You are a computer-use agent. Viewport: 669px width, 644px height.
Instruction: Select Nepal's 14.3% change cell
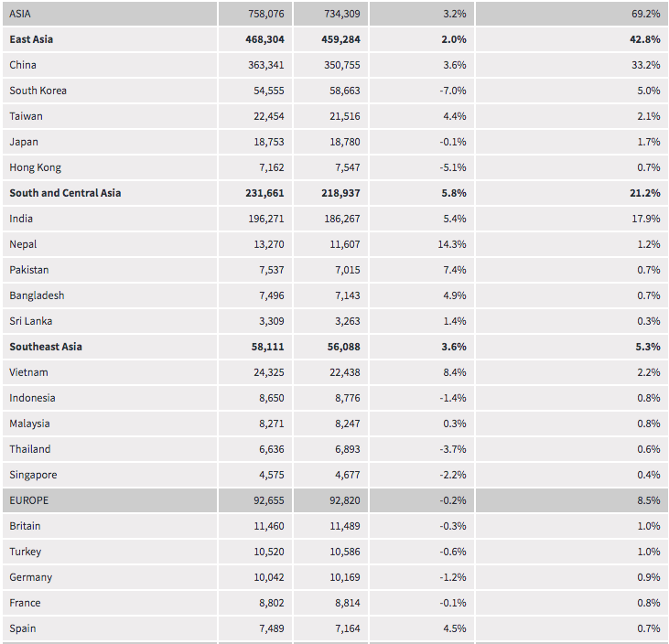452,244
